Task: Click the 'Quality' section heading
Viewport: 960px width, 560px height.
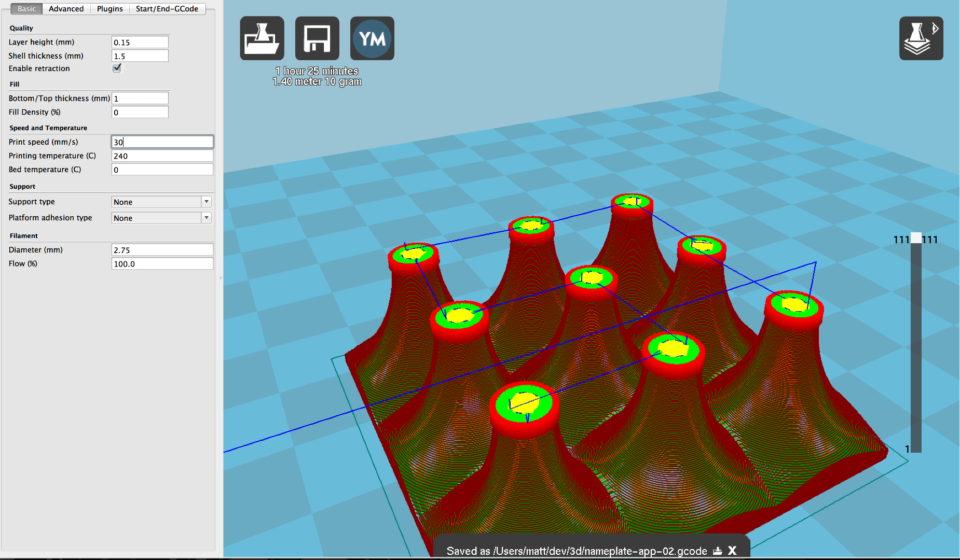Action: coord(21,28)
